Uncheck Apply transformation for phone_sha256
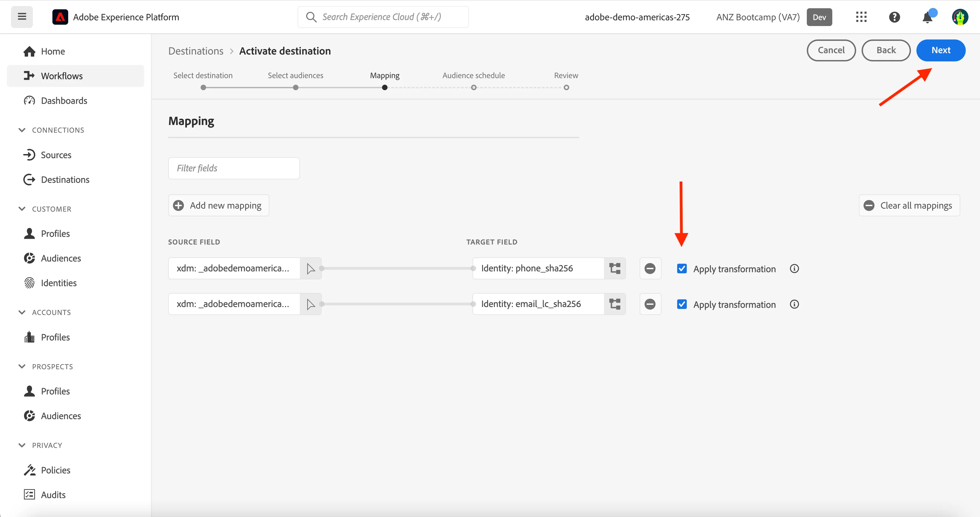The height and width of the screenshot is (517, 980). pos(682,269)
